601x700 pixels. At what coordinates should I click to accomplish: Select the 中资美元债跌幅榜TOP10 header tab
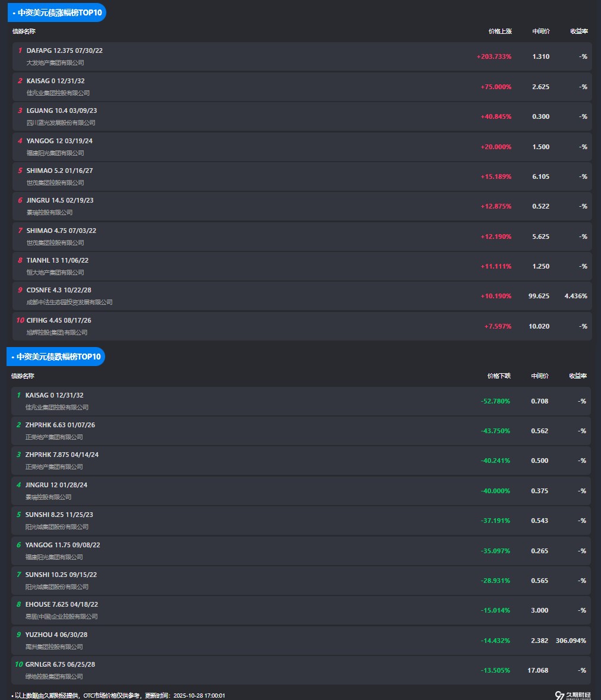coord(56,357)
